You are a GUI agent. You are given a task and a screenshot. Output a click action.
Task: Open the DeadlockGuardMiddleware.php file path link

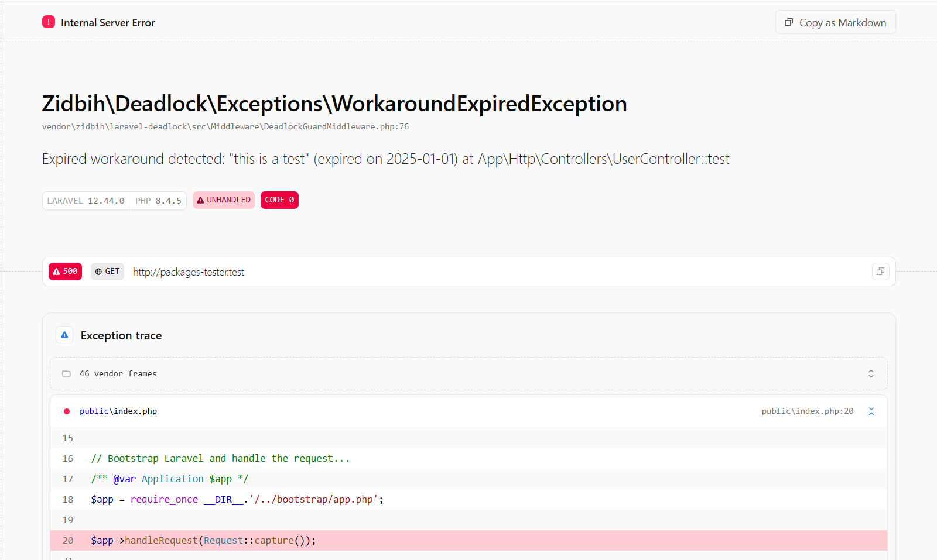[225, 126]
